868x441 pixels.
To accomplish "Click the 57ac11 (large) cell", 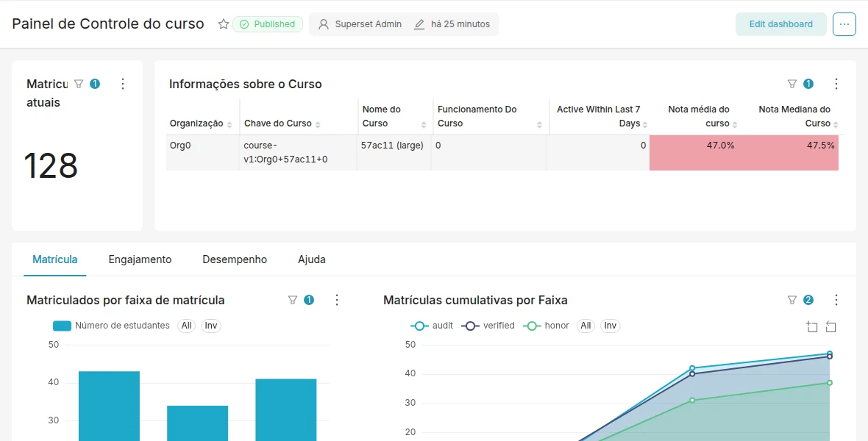I will pos(395,152).
